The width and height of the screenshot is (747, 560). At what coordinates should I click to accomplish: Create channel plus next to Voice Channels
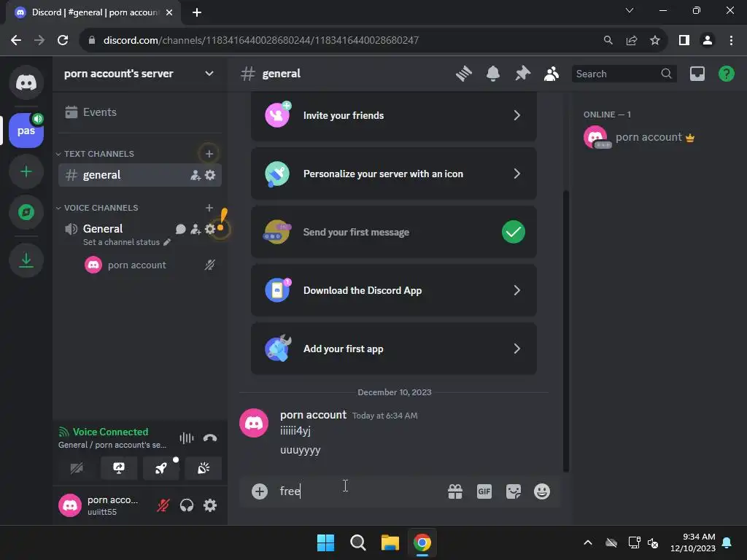[209, 208]
